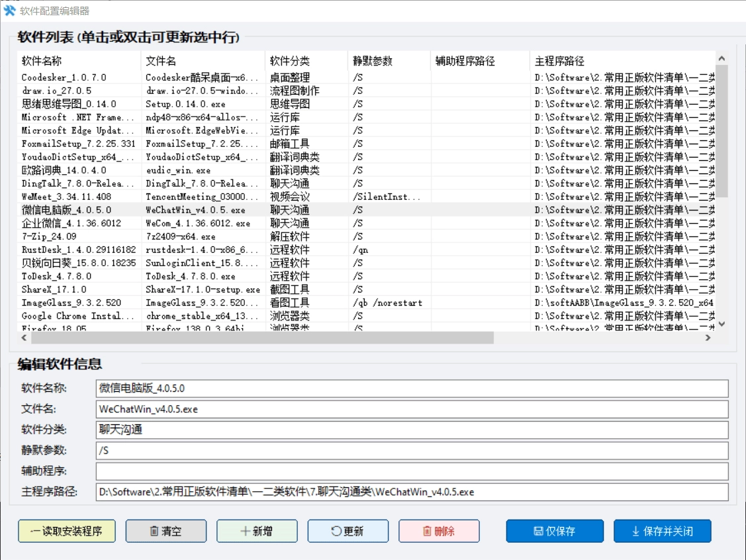Select the 企业微信_4.1.36.6012 row

coord(366,224)
